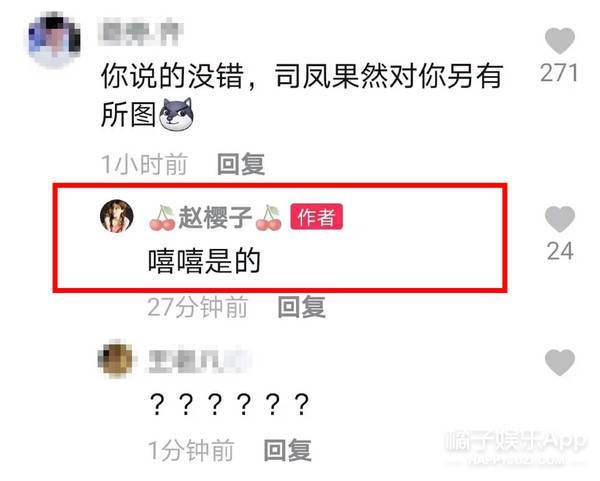
Task: Click the 271 like count
Action: tap(559, 73)
